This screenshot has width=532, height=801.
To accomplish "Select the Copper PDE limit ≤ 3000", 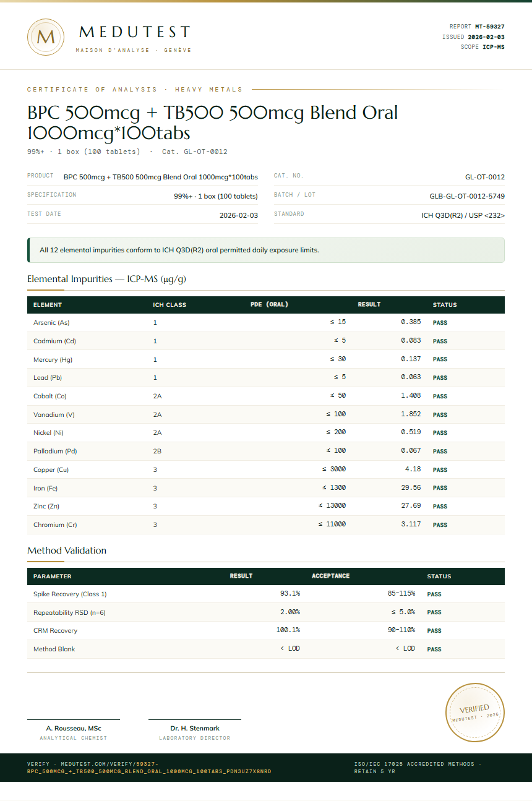I will pos(334,469).
